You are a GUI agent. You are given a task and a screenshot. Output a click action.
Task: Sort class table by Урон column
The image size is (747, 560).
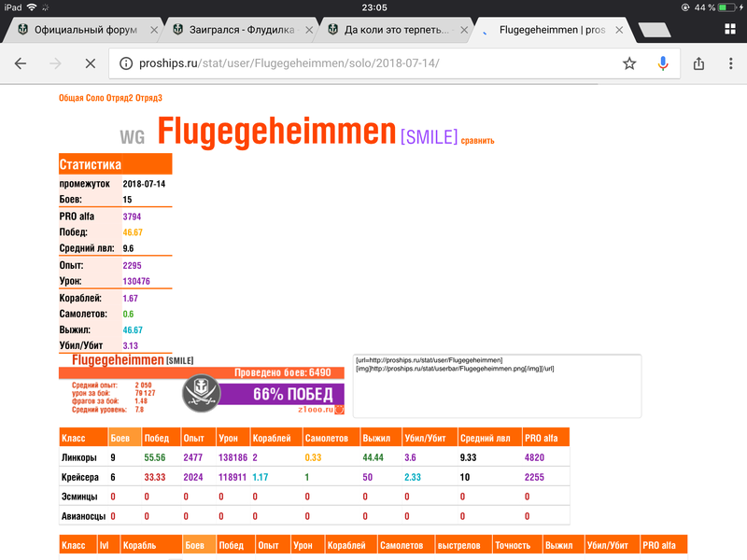click(233, 438)
